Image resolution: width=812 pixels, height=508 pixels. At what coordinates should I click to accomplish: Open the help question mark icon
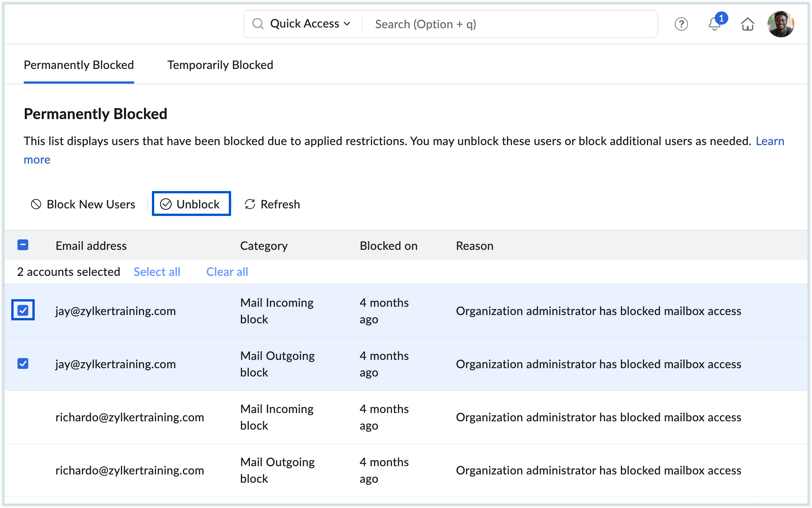tap(681, 24)
